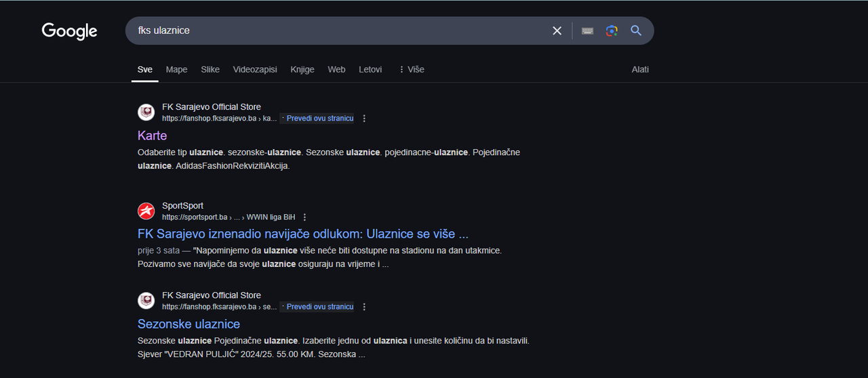
Task: Click the snippet mentioning VEDRAN PULJIĆ 2024/25
Action: (334, 348)
